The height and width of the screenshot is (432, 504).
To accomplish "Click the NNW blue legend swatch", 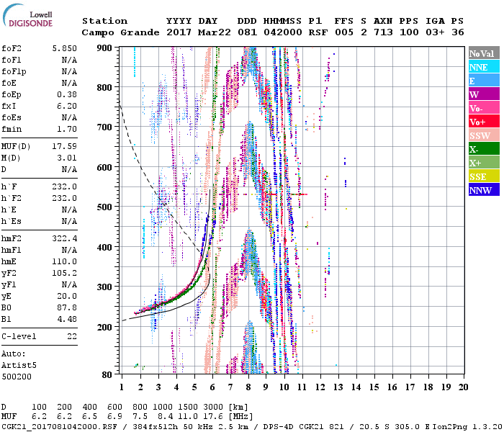I will pos(484,189).
